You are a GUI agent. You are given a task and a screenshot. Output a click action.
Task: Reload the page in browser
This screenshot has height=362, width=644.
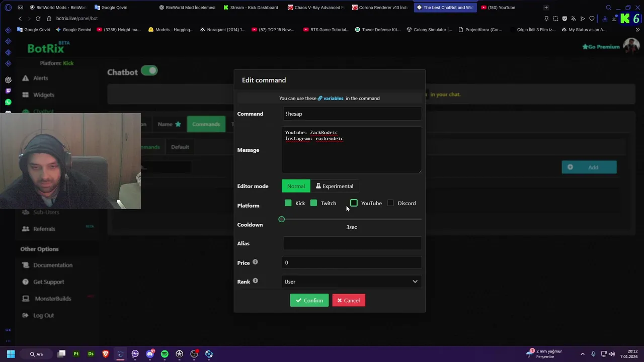[x=38, y=18]
